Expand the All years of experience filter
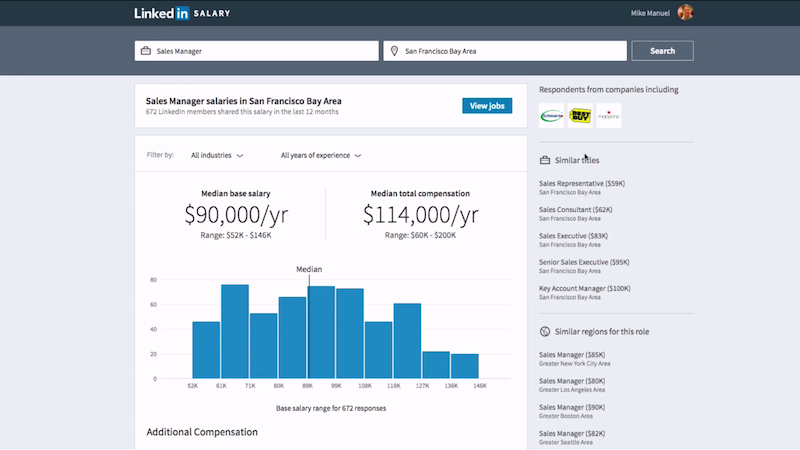This screenshot has width=800, height=450. click(x=321, y=155)
